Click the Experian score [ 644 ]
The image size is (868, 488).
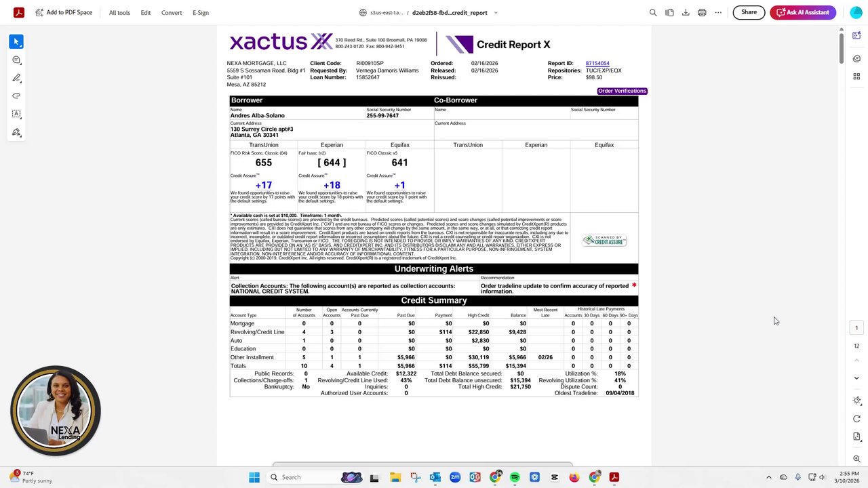pyautogui.click(x=332, y=163)
